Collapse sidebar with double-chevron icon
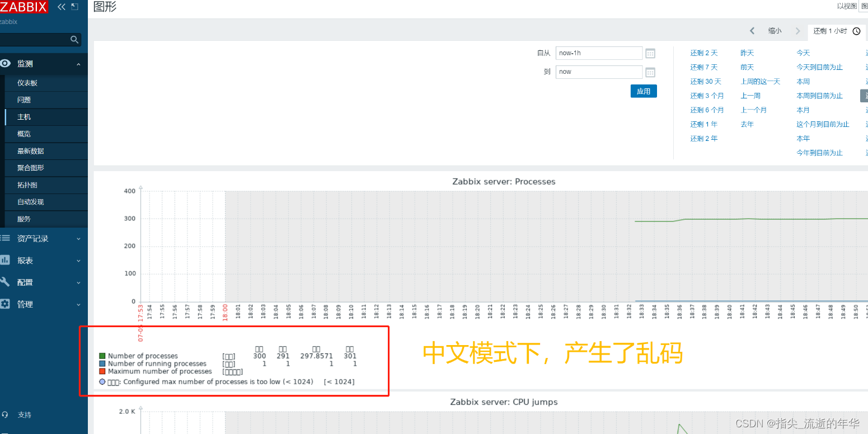 [x=62, y=7]
